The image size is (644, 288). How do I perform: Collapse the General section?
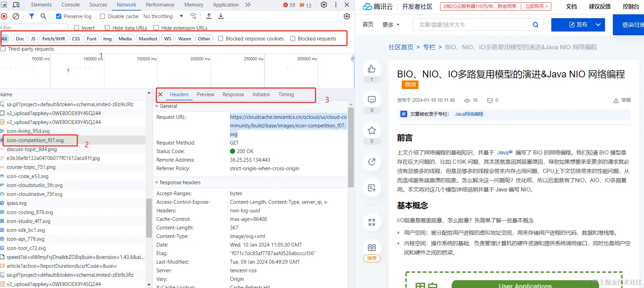coord(157,106)
